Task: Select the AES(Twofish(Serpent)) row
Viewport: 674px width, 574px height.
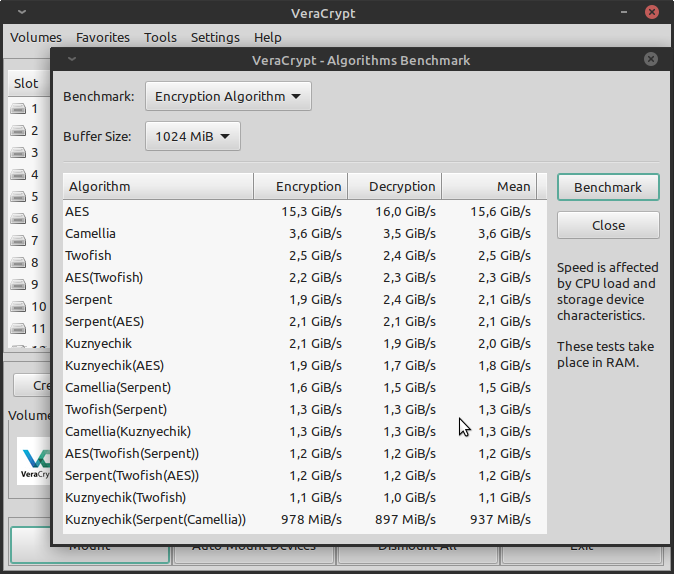Action: pos(305,454)
